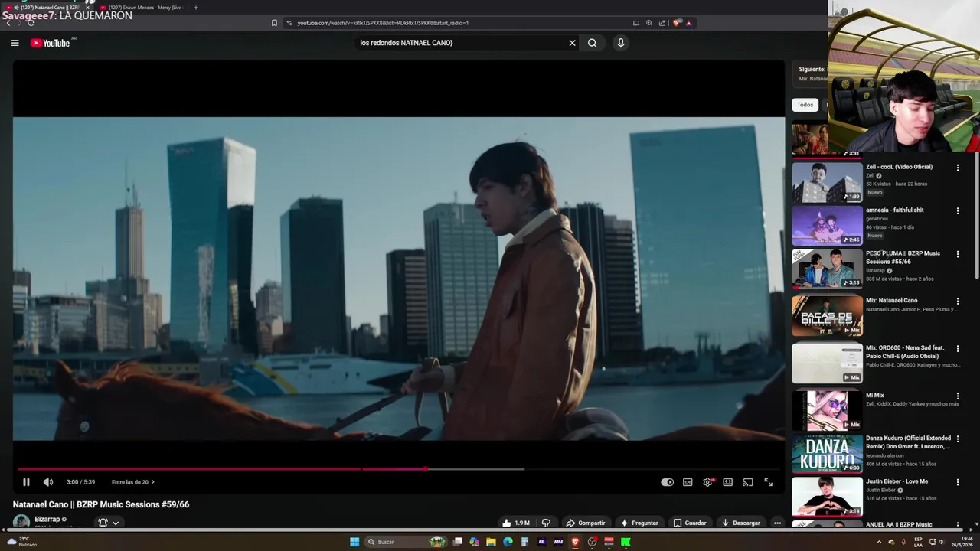Open the YouTube hamburger guide menu

click(15, 43)
